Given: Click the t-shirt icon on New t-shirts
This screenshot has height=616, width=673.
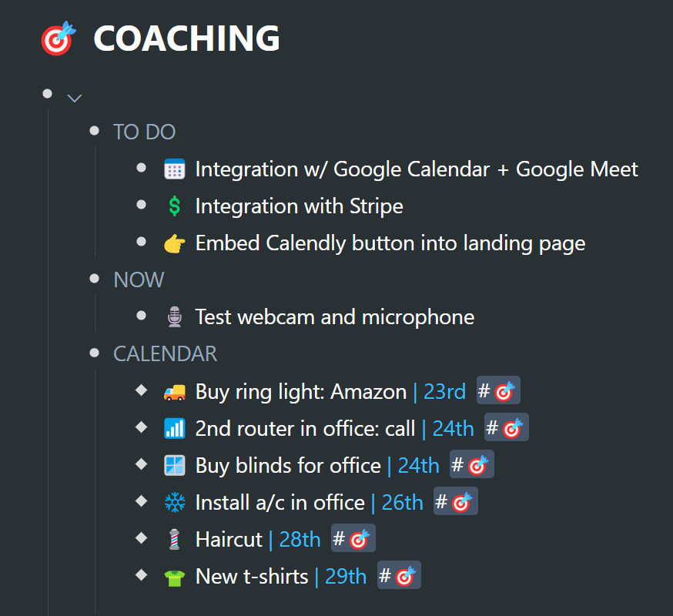Looking at the screenshot, I should pyautogui.click(x=175, y=577).
